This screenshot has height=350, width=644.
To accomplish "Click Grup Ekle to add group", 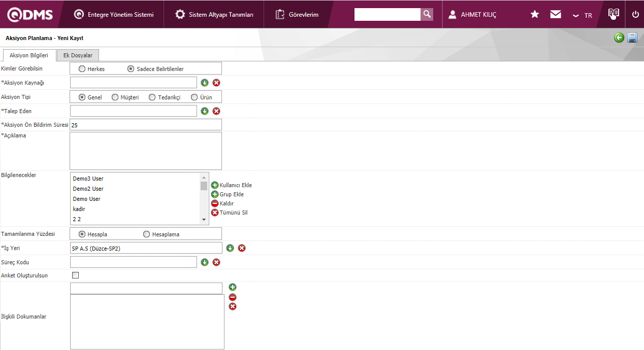I will pyautogui.click(x=228, y=194).
